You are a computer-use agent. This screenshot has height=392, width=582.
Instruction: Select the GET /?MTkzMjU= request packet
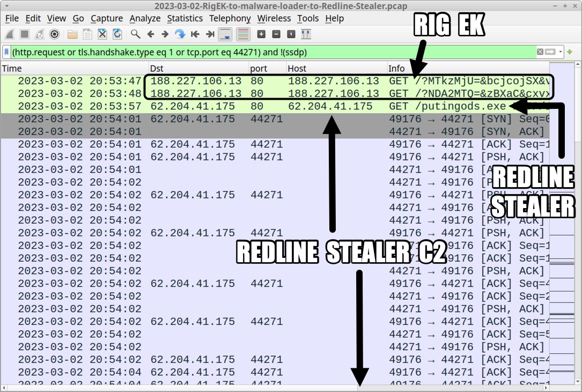[x=275, y=81]
